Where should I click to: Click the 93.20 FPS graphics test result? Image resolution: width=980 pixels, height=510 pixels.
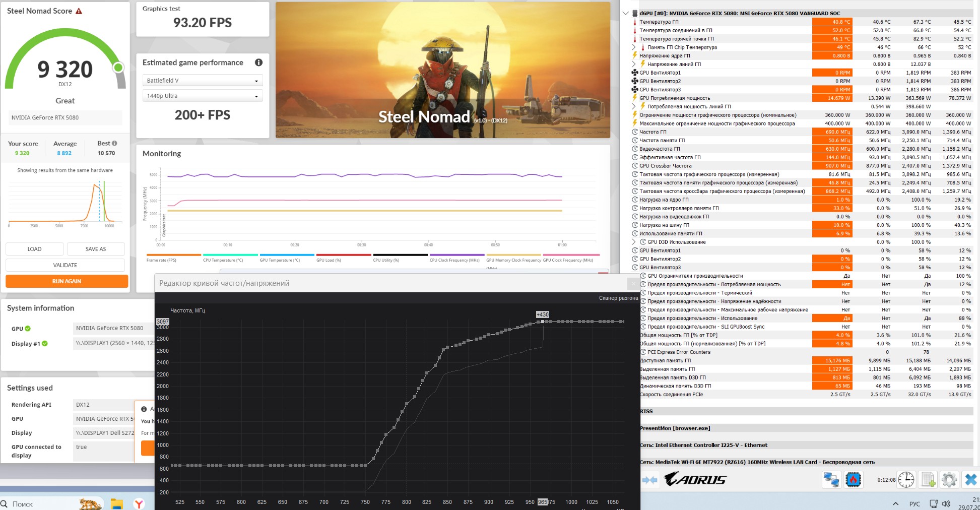point(203,23)
